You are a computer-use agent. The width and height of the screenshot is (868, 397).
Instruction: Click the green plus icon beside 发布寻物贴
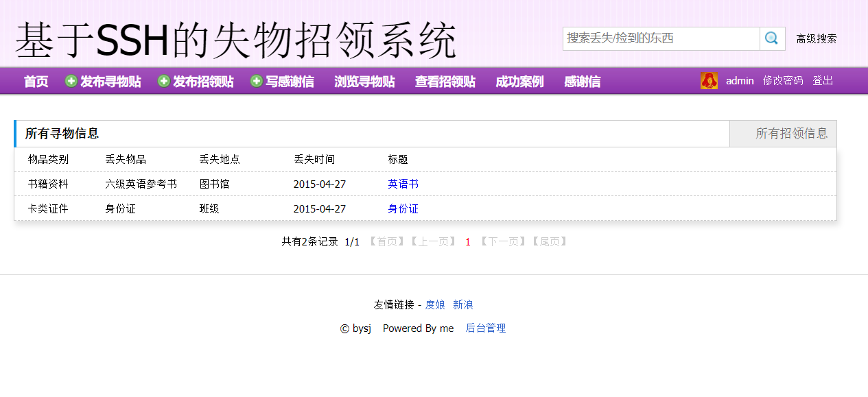pos(71,80)
